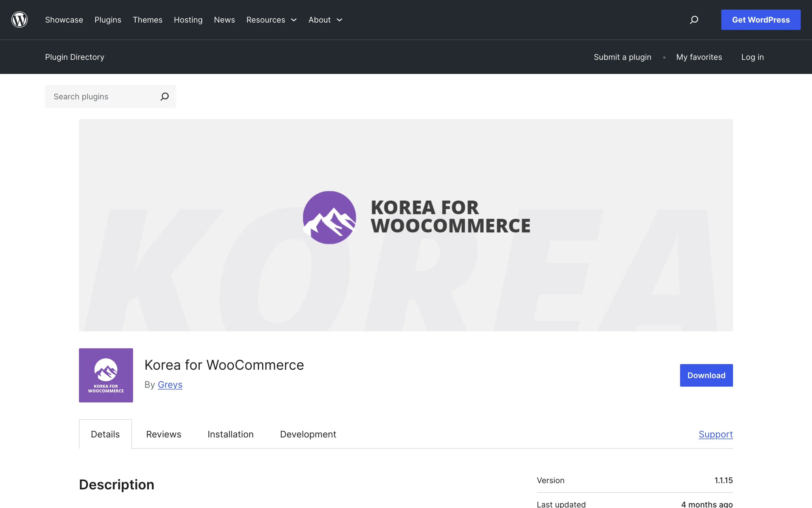Click the Get WordPress button
This screenshot has width=812, height=508.
tap(761, 20)
